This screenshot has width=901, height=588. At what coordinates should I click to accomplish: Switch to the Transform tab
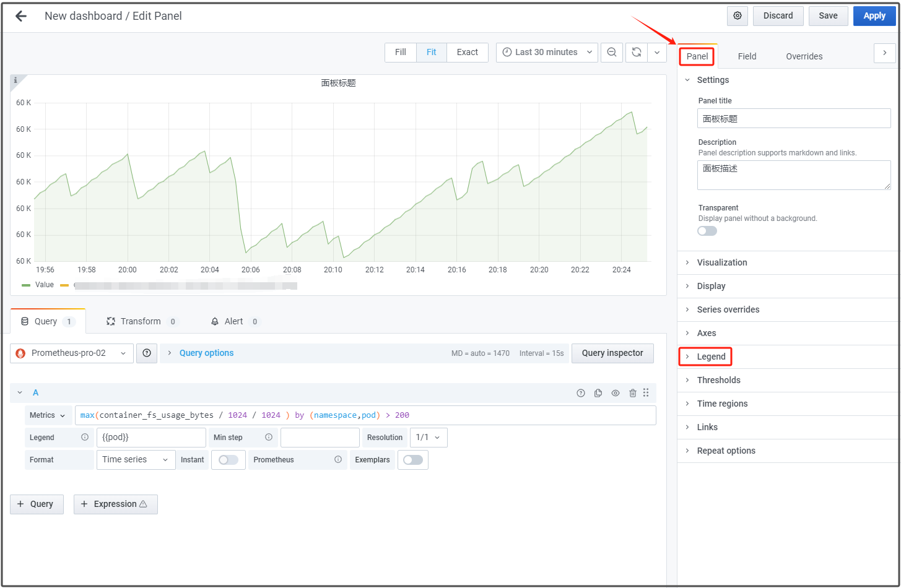pos(141,321)
